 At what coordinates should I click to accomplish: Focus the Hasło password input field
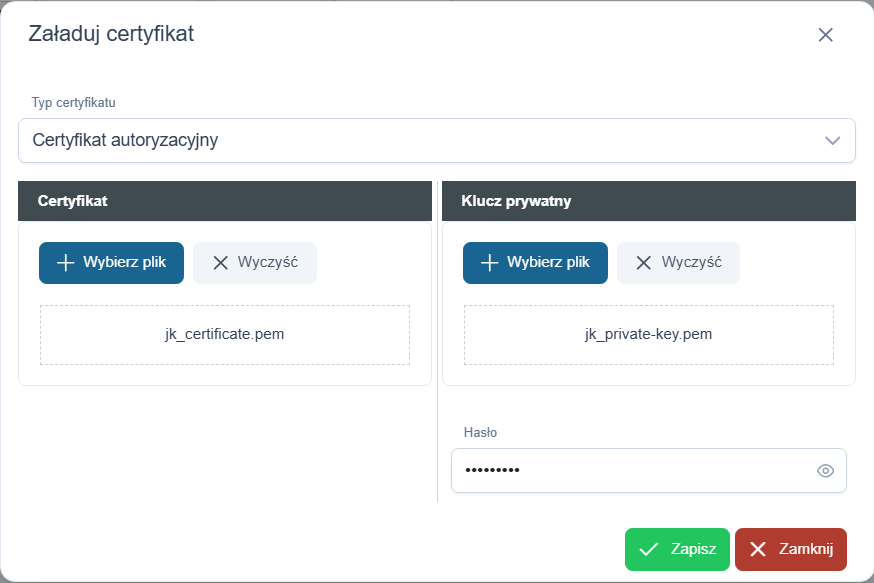tap(630, 471)
